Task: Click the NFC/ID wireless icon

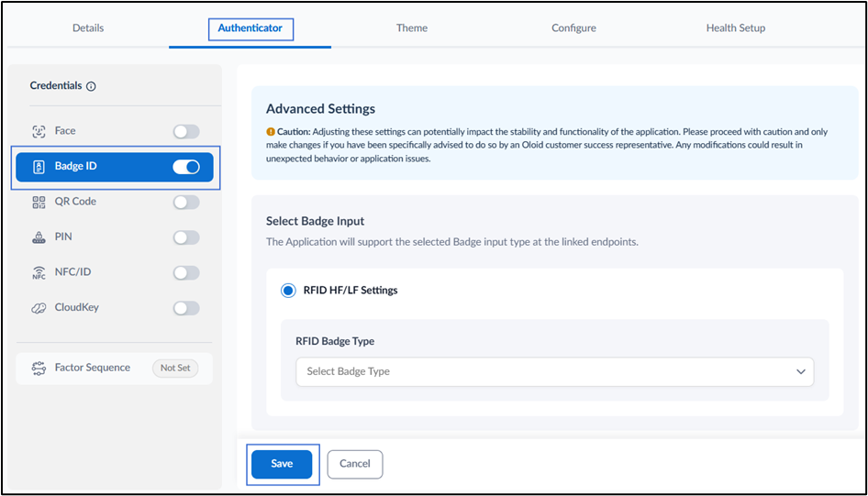Action: 39,272
